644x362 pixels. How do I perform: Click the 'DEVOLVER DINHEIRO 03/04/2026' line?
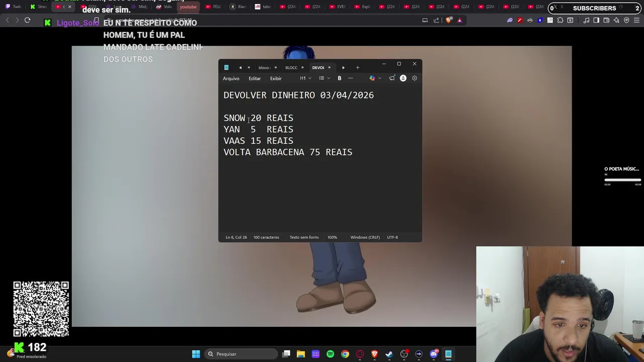tap(299, 95)
